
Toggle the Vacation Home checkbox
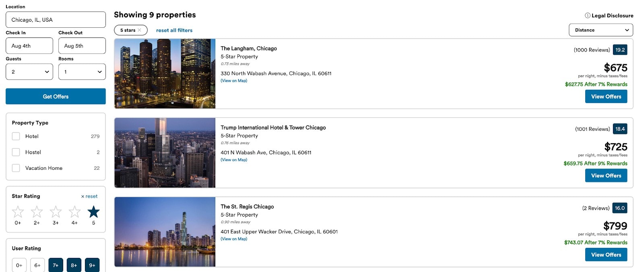tap(16, 168)
